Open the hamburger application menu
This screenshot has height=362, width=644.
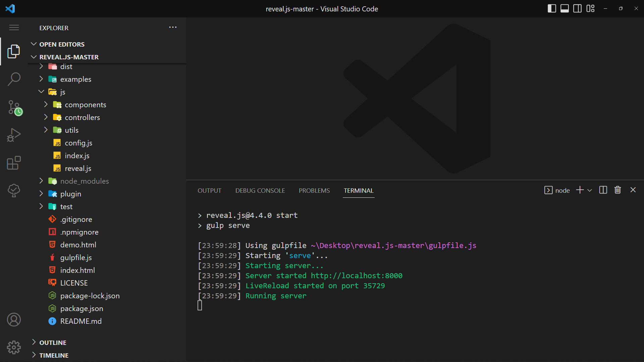(x=14, y=27)
